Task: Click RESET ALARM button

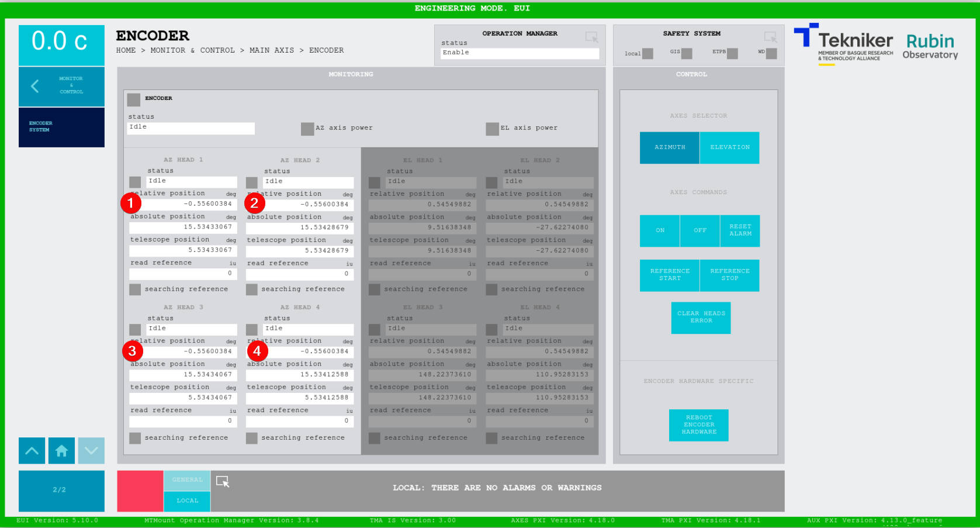Action: [740, 230]
